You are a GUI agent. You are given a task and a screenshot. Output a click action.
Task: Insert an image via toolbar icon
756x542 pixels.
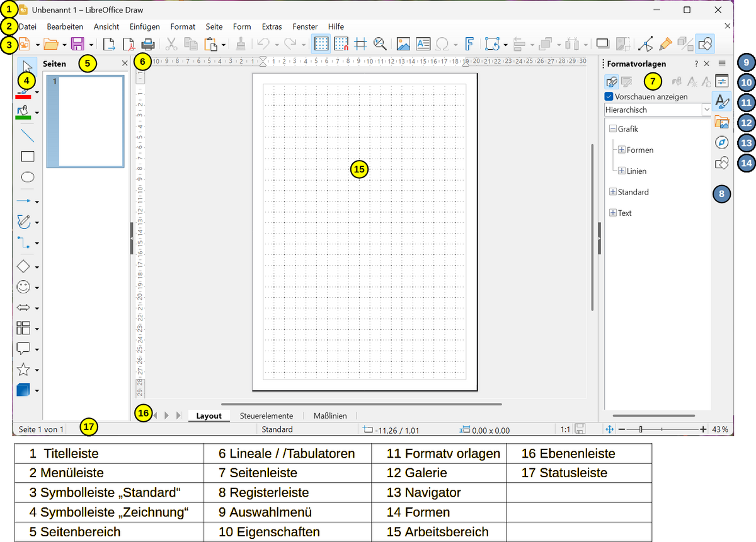pos(403,44)
